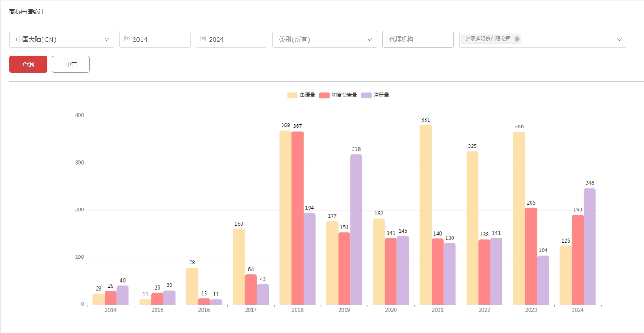644x333 pixels.
Task: Toggle the 初审公告量 legend series
Action: point(338,95)
